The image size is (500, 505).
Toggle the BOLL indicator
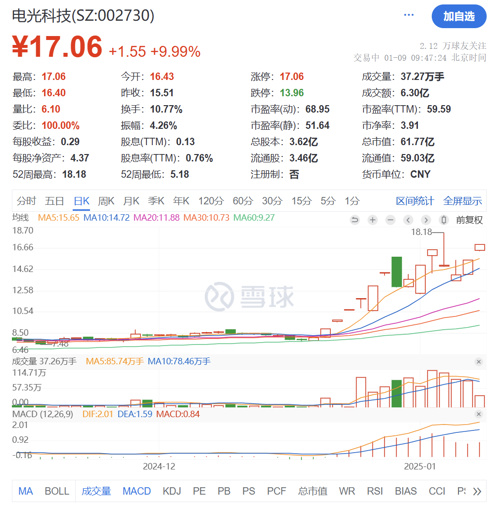tap(57, 491)
